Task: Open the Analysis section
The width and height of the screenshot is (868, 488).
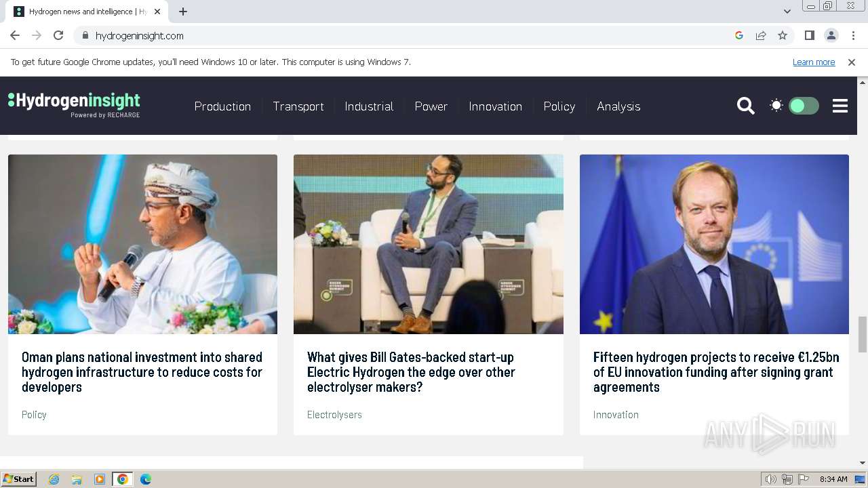Action: point(618,106)
